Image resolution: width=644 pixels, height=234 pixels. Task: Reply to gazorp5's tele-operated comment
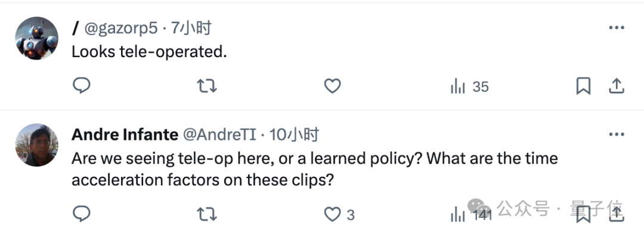pos(81,86)
